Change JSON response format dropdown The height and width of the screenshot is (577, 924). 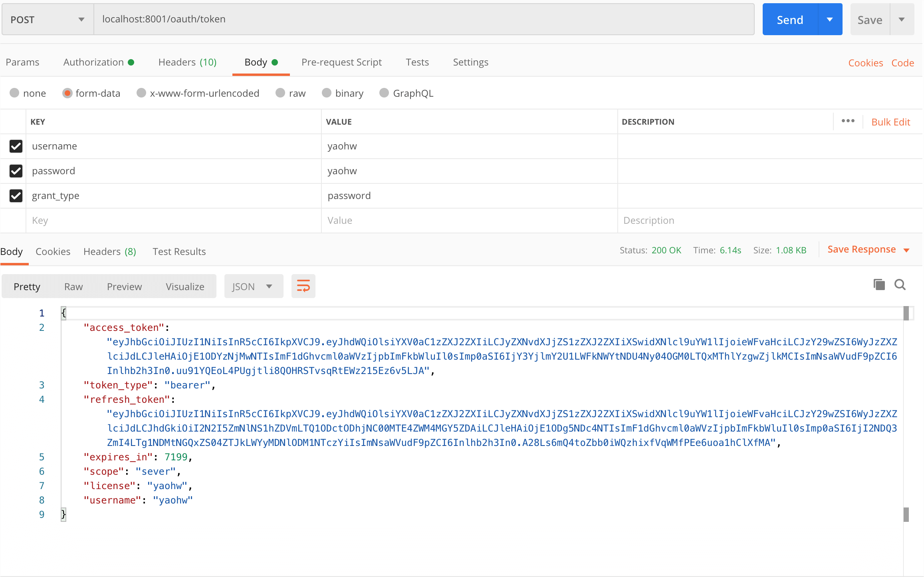[x=253, y=287]
